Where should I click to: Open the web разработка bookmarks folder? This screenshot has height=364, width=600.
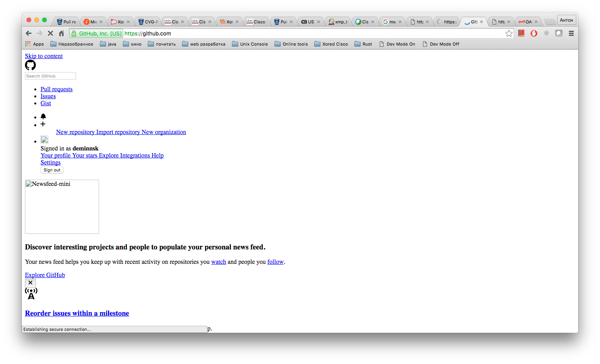coord(204,44)
